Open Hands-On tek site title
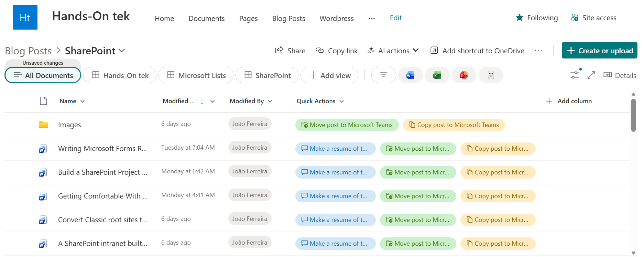 (x=91, y=16)
